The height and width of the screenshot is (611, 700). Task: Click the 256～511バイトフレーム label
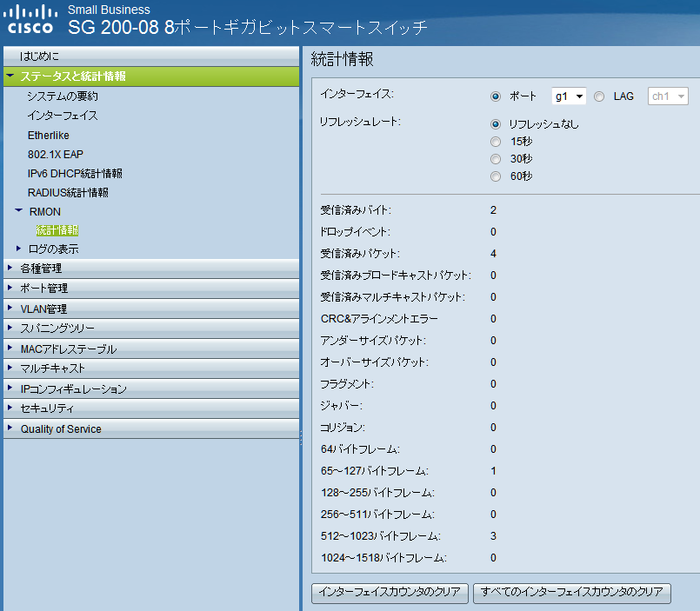click(x=377, y=515)
